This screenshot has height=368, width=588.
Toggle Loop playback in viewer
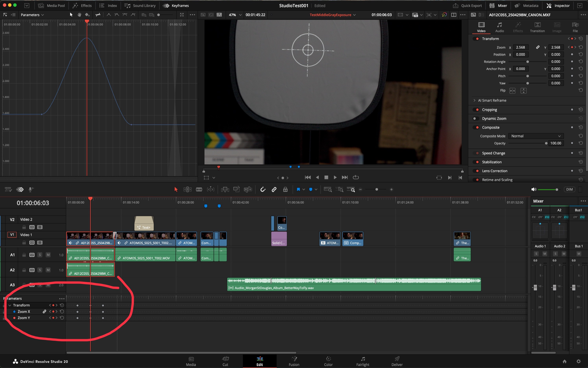point(356,177)
